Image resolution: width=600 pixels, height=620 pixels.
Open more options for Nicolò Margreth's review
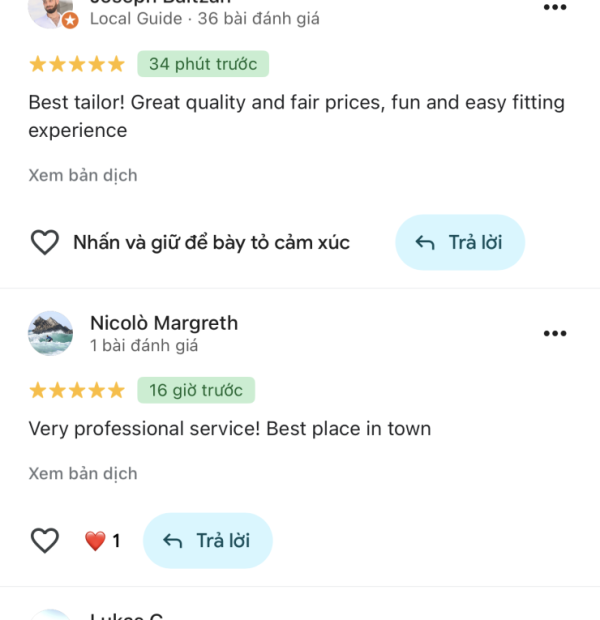click(554, 333)
